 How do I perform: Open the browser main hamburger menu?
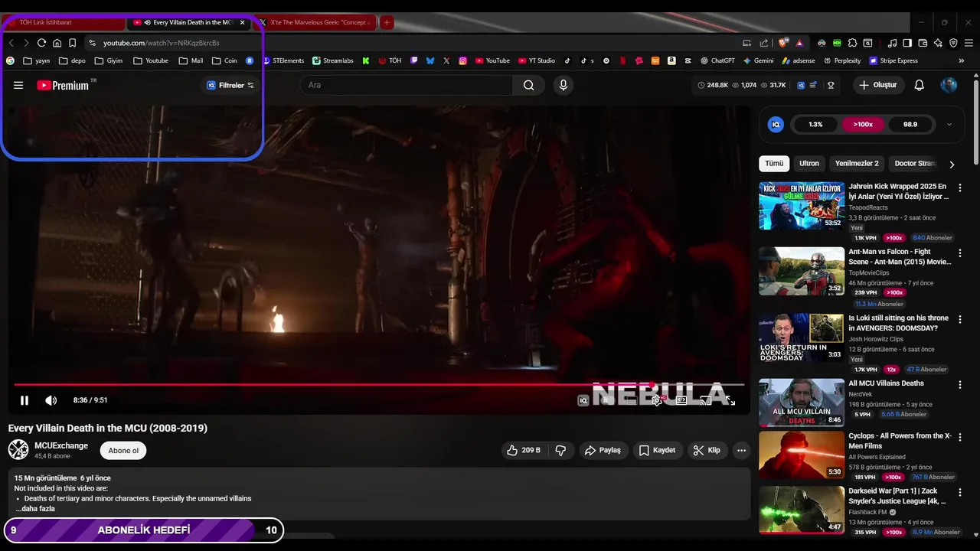968,43
